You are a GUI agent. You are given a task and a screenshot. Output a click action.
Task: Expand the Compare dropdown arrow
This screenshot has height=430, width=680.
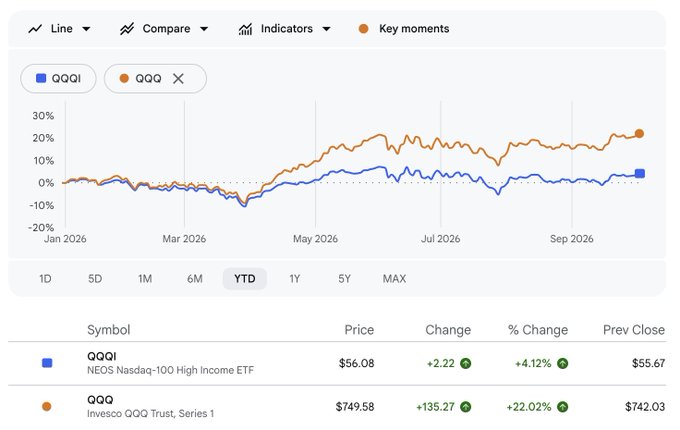point(204,29)
